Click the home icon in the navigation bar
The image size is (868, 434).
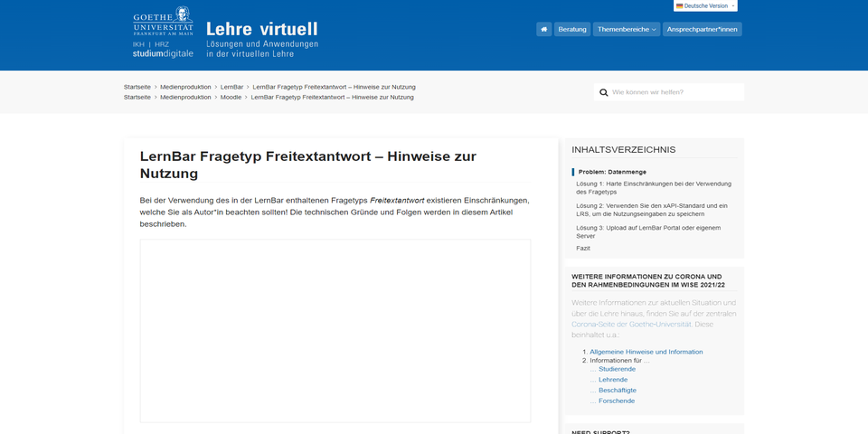(x=543, y=29)
